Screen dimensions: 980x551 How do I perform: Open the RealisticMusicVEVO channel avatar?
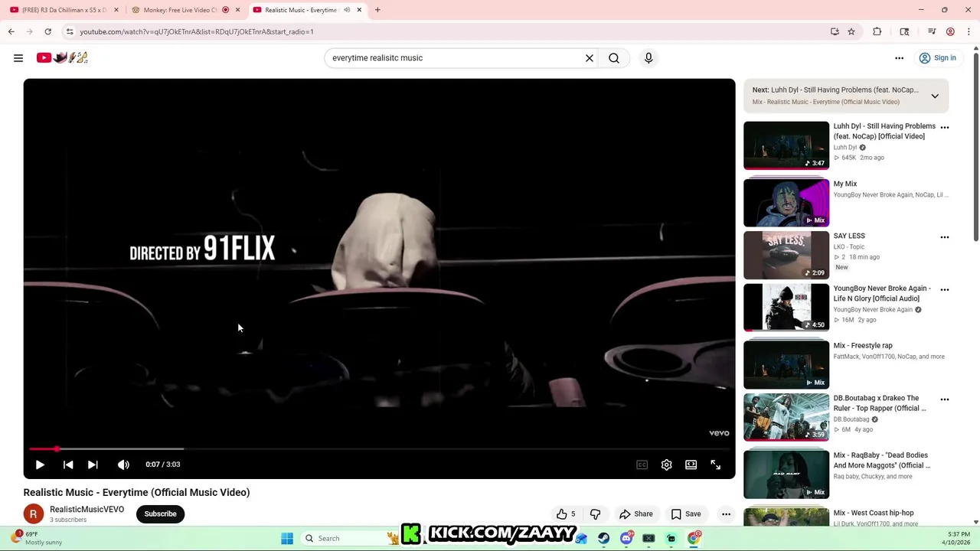point(33,514)
